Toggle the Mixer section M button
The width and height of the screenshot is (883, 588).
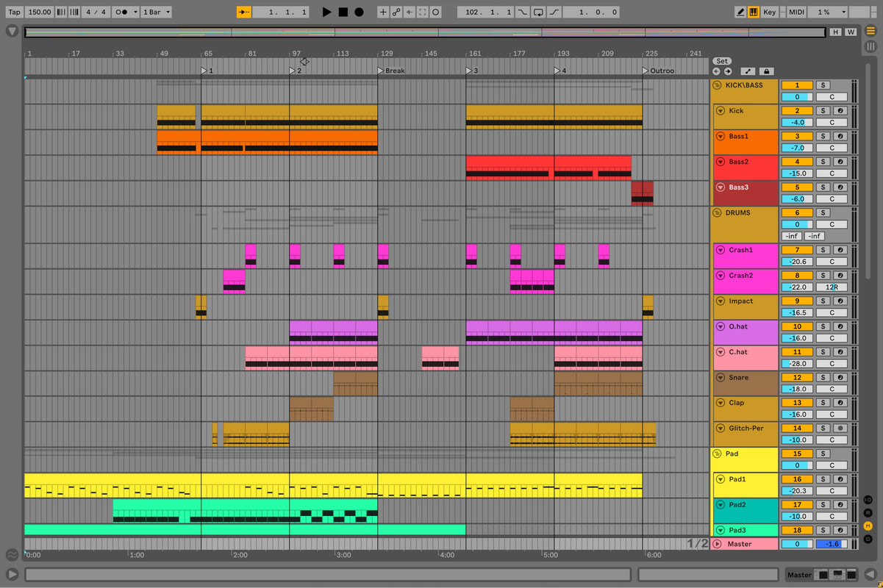(x=868, y=526)
